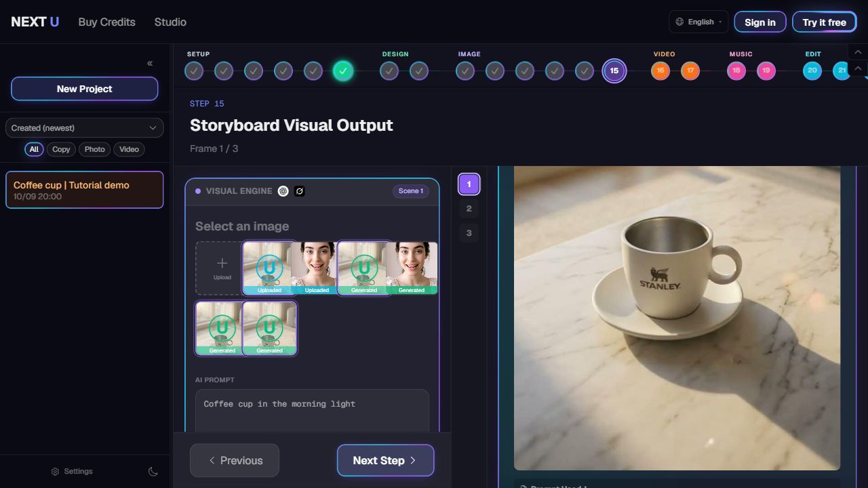Viewport: 868px width, 488px height.
Task: Open the Buy Credits page
Action: tap(107, 22)
